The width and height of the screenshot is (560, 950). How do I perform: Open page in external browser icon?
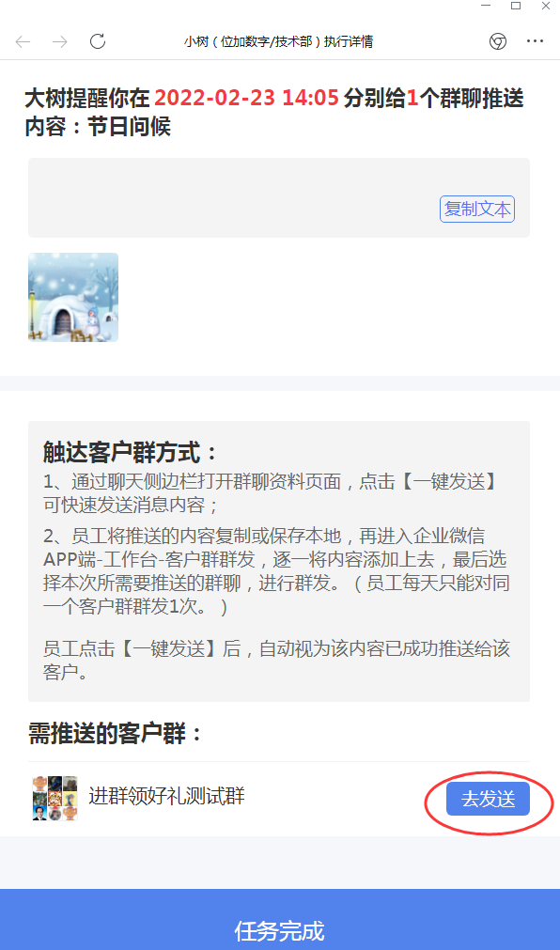coord(498,41)
